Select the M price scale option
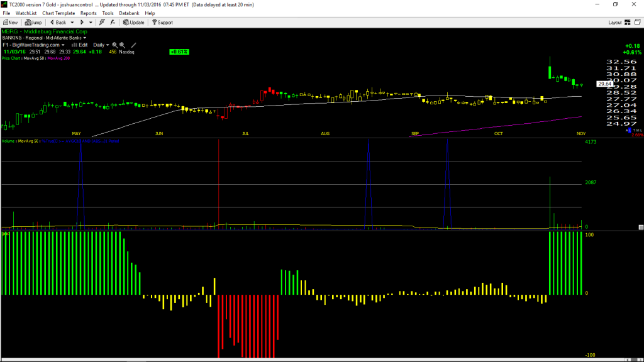This screenshot has width=644, height=362. pos(636,130)
